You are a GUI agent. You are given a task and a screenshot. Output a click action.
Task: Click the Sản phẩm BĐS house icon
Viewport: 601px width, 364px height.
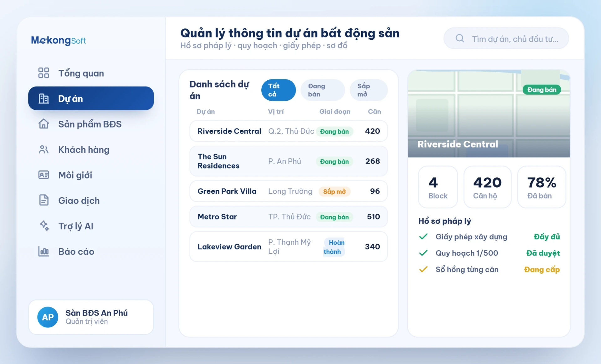[x=44, y=124]
